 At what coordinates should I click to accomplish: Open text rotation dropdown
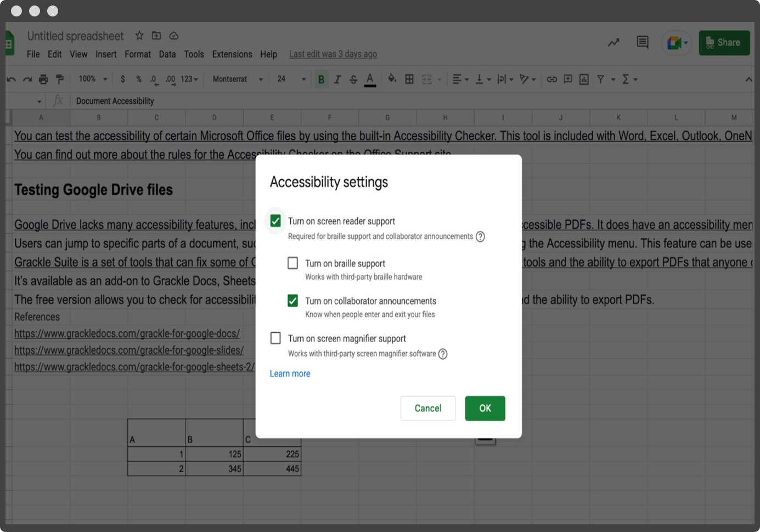click(x=527, y=79)
